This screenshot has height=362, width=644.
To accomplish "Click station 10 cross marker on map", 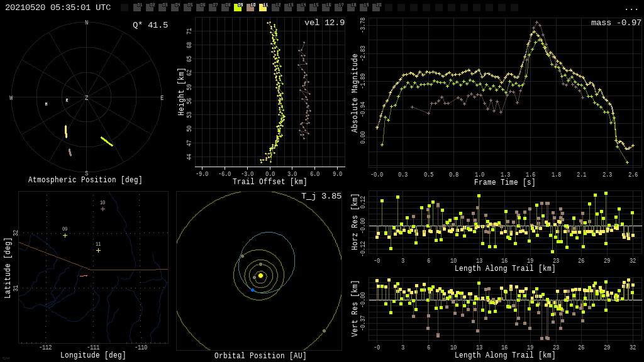I will (x=103, y=209).
